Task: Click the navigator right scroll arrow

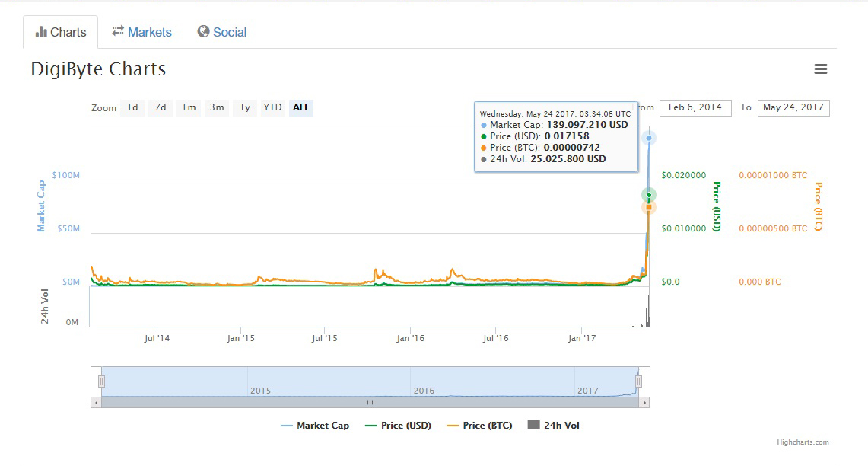Action: 644,403
